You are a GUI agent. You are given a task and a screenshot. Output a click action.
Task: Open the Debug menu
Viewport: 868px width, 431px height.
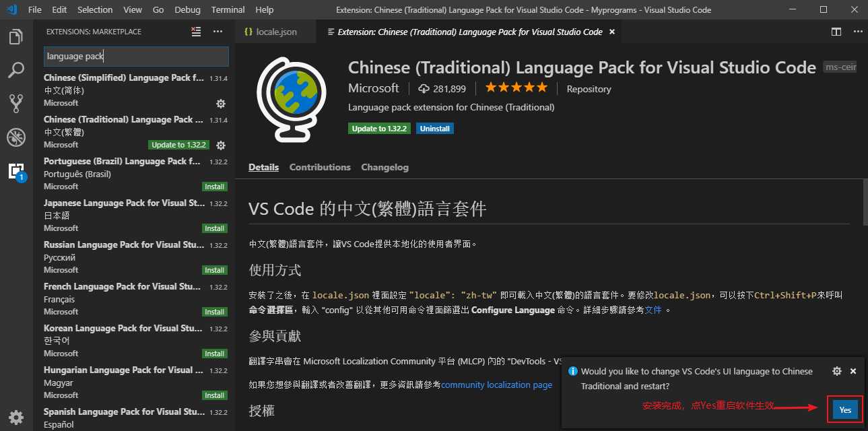pos(187,9)
